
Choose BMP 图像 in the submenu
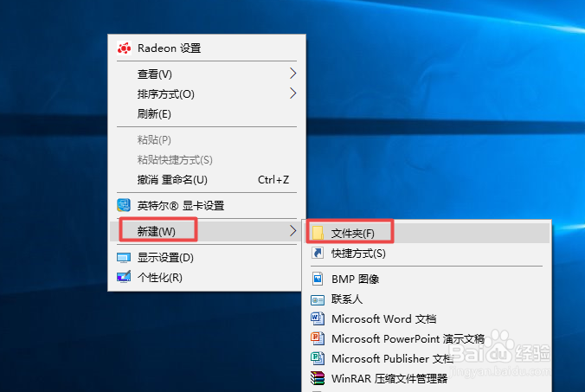[428, 279]
